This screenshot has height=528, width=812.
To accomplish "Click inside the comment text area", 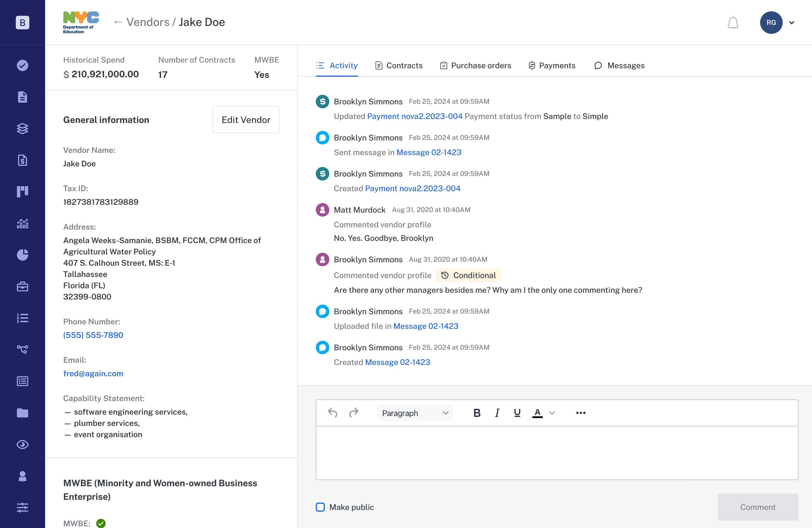I will [x=557, y=452].
